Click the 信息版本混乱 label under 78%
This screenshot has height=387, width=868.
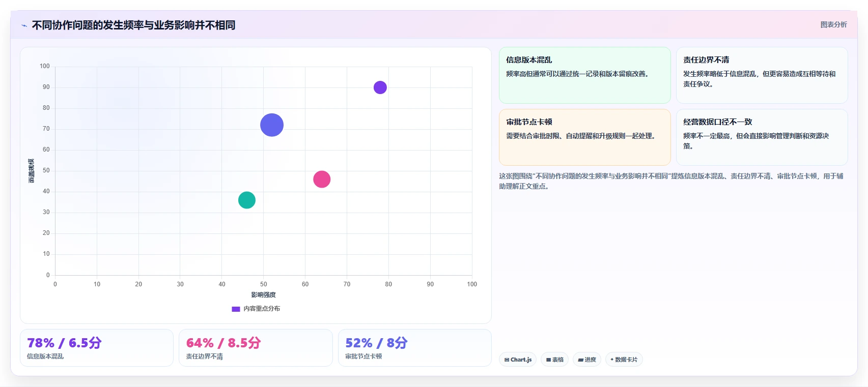tap(45, 356)
